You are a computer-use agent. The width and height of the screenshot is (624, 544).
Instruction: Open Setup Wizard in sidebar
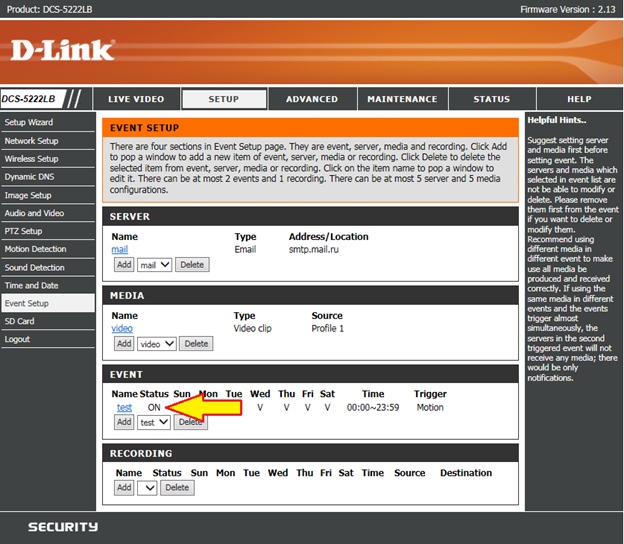click(29, 122)
